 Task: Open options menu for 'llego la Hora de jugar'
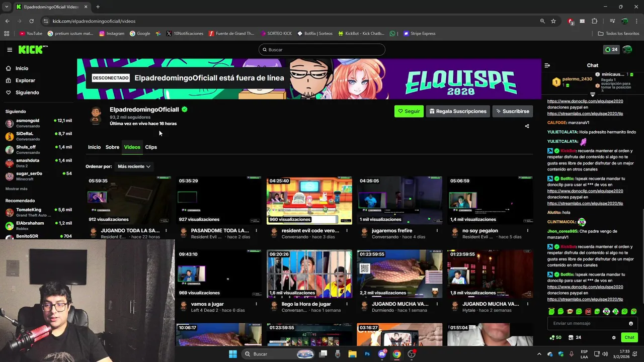click(346, 304)
